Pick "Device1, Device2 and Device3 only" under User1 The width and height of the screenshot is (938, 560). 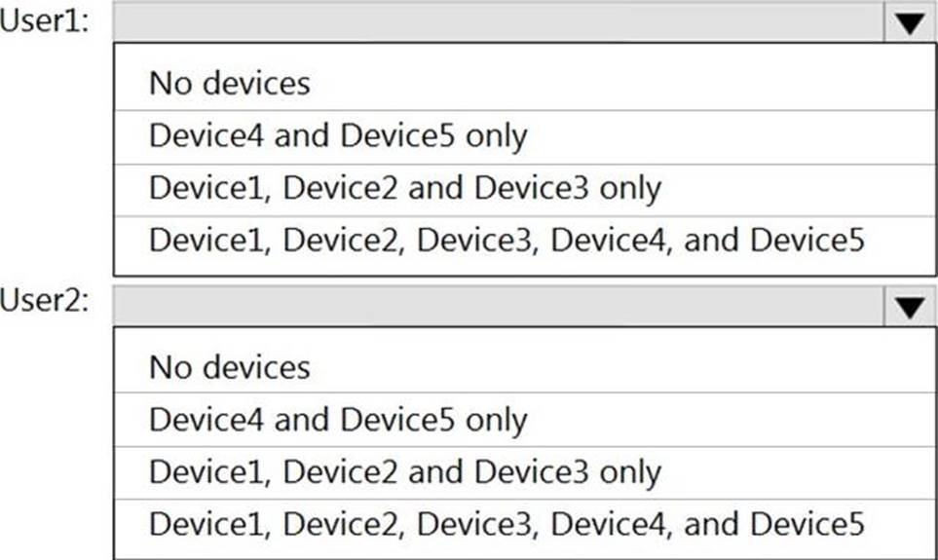[x=404, y=187]
